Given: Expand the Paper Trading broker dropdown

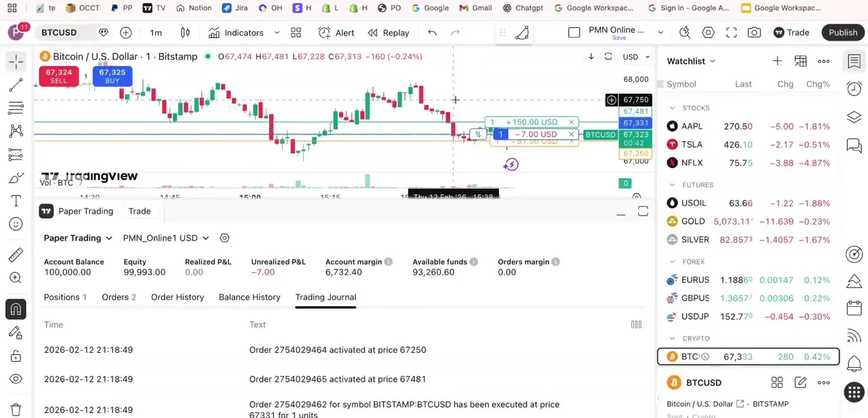Looking at the screenshot, I should click(x=78, y=238).
